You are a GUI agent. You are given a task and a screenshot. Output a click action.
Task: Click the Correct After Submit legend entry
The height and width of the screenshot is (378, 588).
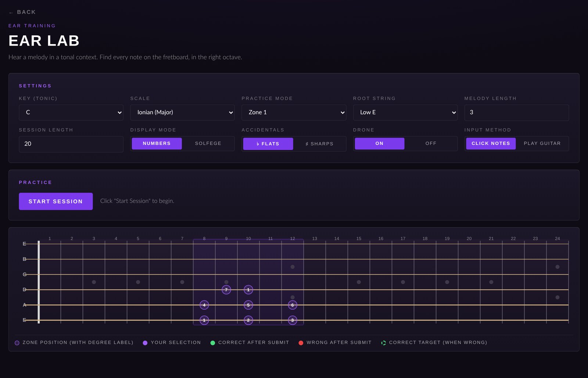point(250,343)
